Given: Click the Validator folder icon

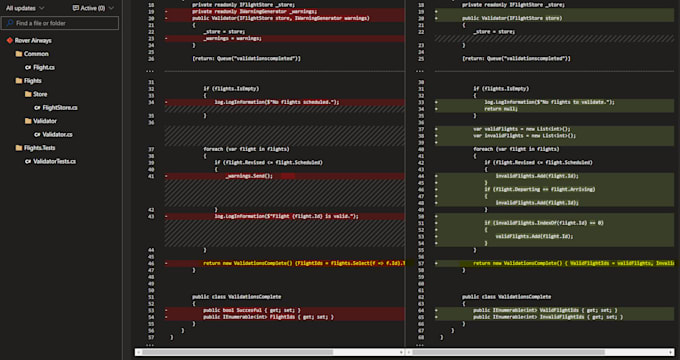Looking at the screenshot, I should (x=28, y=121).
